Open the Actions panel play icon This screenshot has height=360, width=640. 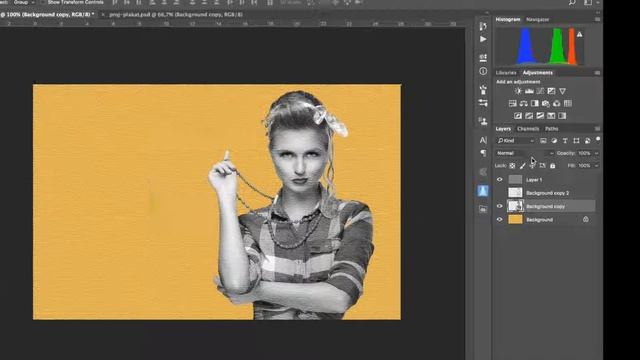click(483, 39)
